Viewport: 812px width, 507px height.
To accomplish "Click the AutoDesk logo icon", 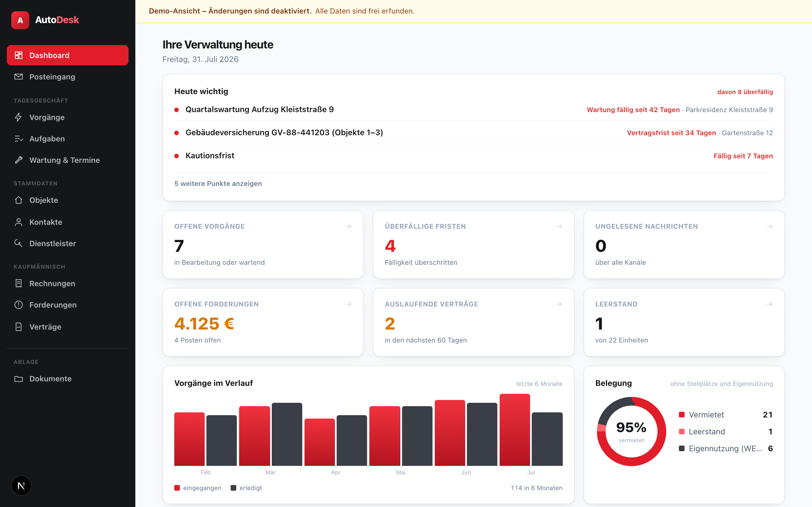I will click(x=20, y=20).
